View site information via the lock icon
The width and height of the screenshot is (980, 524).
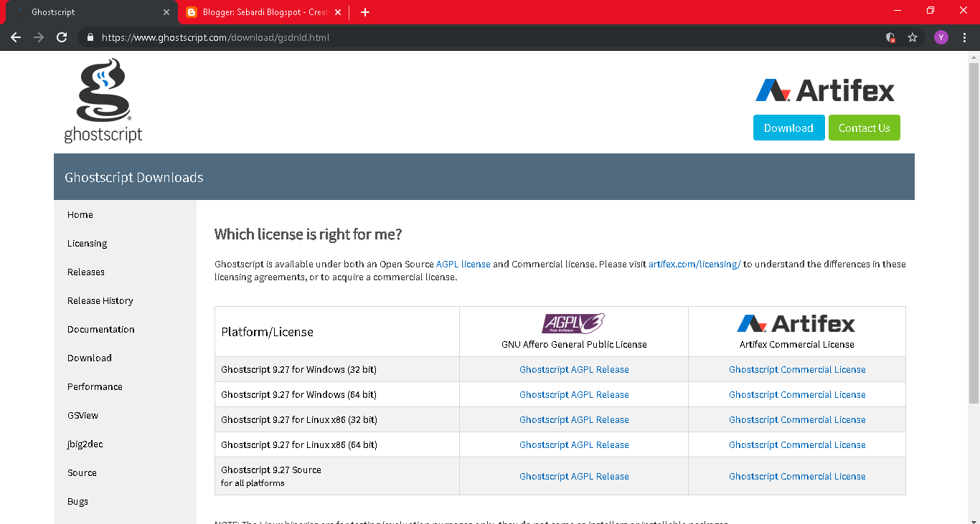(x=90, y=37)
